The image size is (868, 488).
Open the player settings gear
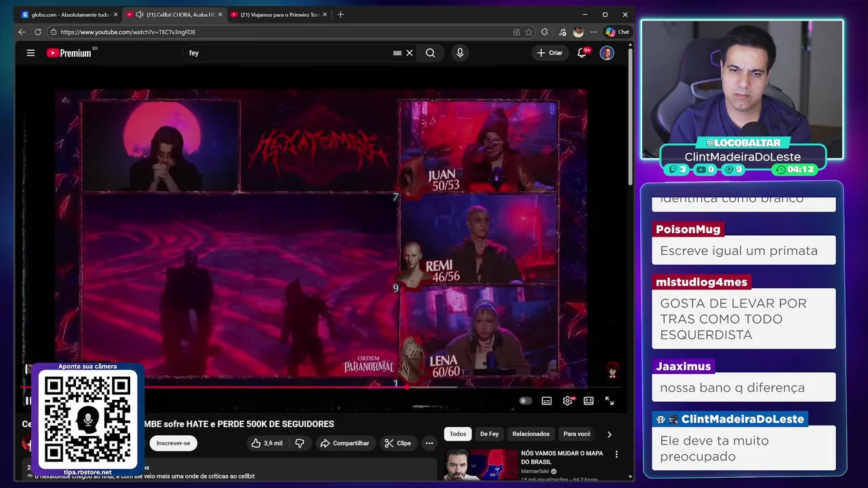568,401
